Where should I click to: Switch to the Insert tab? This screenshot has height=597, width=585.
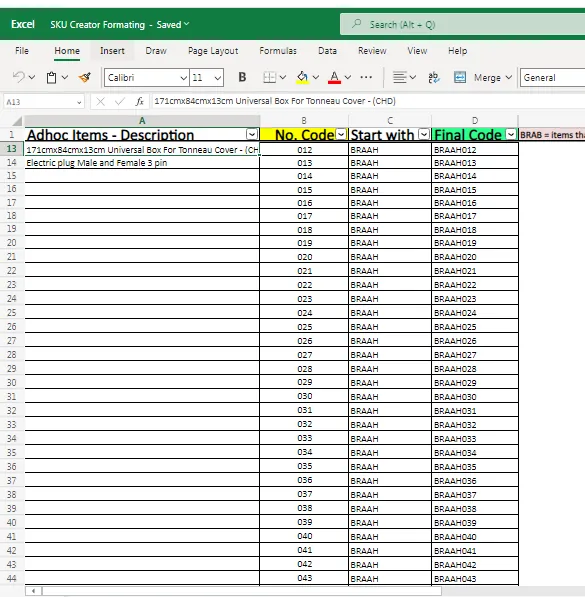pos(112,51)
